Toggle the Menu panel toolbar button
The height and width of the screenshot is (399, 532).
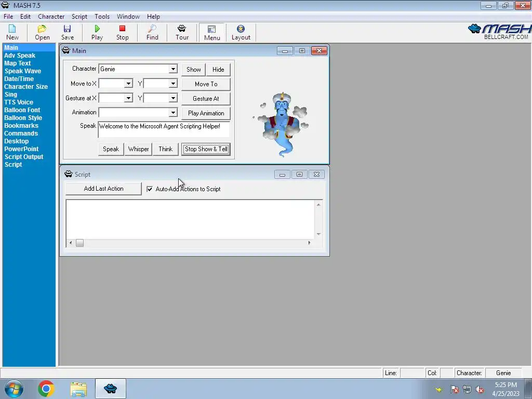click(x=212, y=33)
